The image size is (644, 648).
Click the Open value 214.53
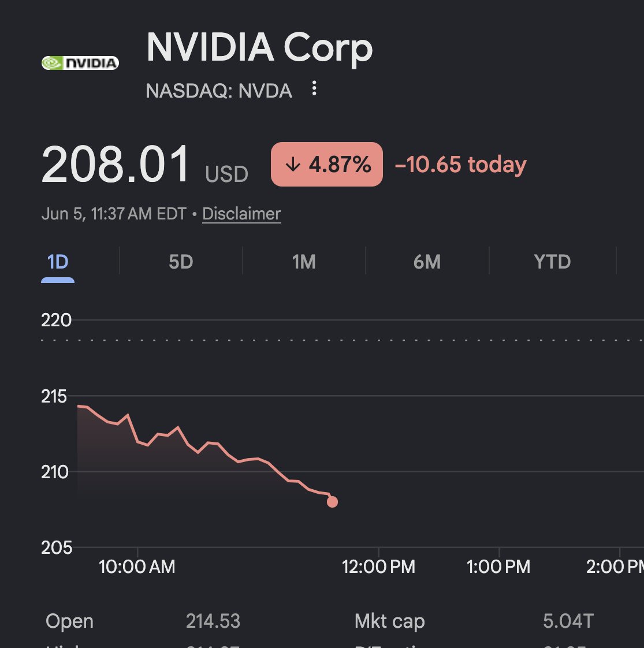(213, 621)
